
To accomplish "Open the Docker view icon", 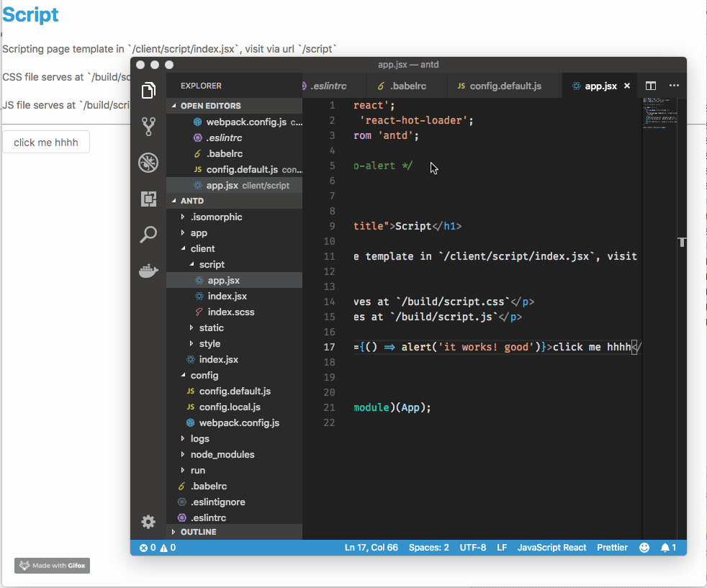I will [148, 271].
